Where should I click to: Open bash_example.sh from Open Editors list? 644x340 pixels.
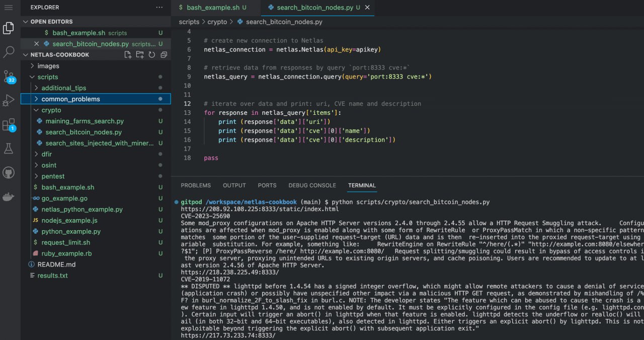coord(96,33)
